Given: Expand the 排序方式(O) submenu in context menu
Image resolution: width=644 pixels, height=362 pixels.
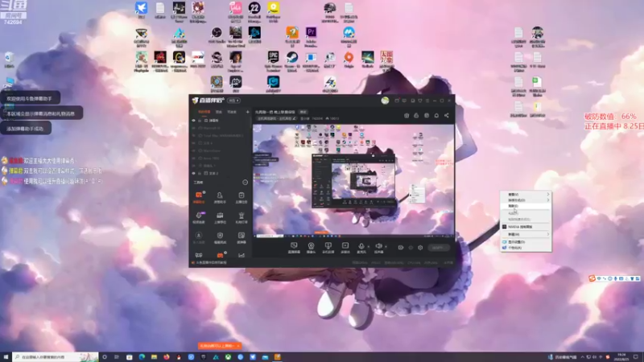Looking at the screenshot, I should 526,200.
